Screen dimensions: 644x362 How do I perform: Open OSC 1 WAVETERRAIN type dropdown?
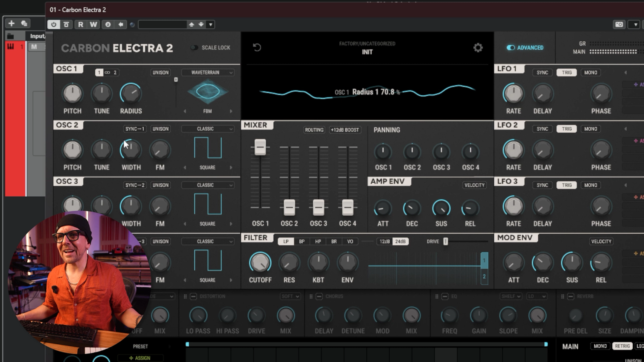click(208, 72)
